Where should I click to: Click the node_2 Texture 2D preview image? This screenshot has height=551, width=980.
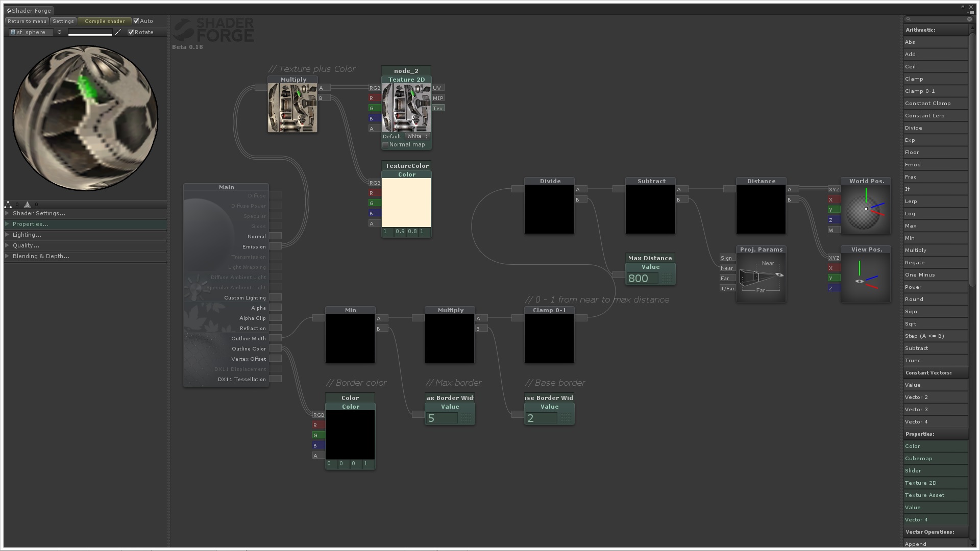(x=406, y=108)
